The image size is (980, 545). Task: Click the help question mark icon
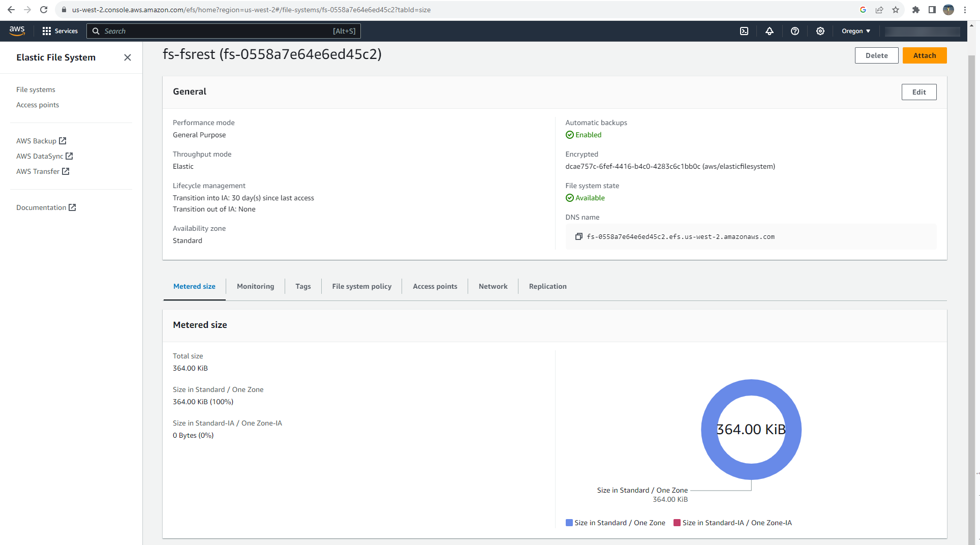pyautogui.click(x=795, y=31)
